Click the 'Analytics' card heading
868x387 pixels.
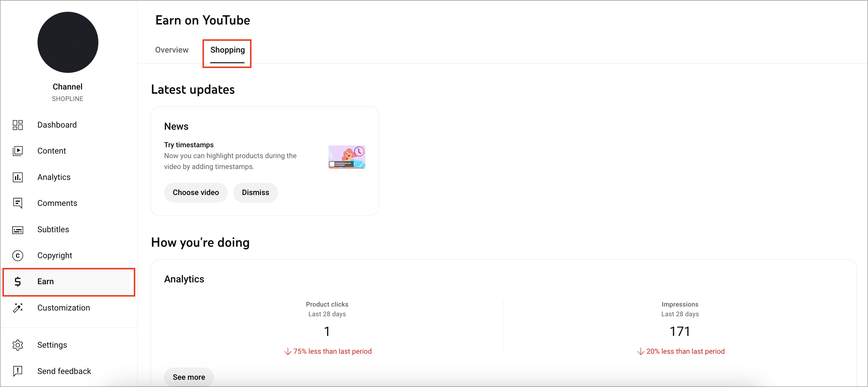coord(184,279)
